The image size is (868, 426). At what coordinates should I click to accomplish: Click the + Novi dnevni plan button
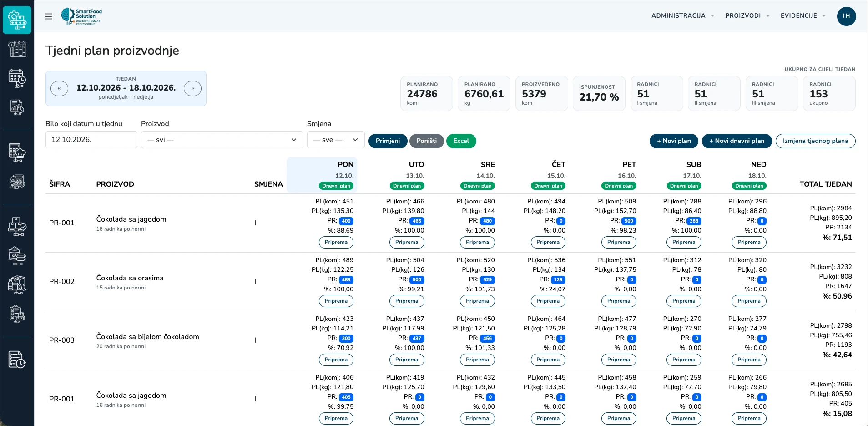coord(737,141)
